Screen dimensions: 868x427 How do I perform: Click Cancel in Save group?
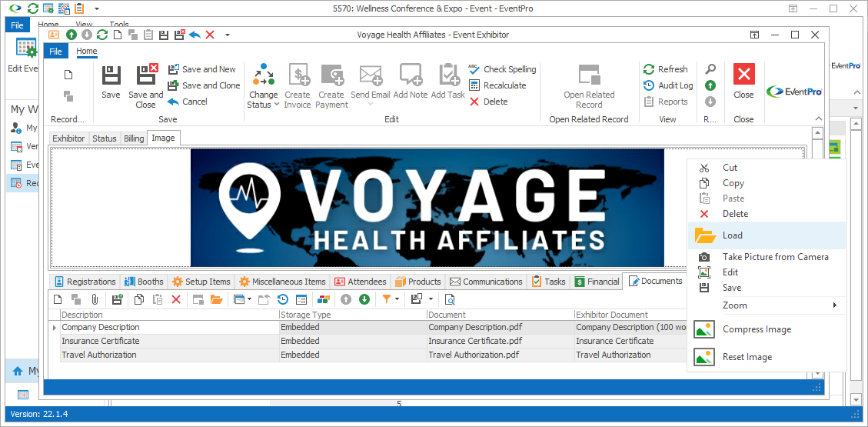(188, 102)
